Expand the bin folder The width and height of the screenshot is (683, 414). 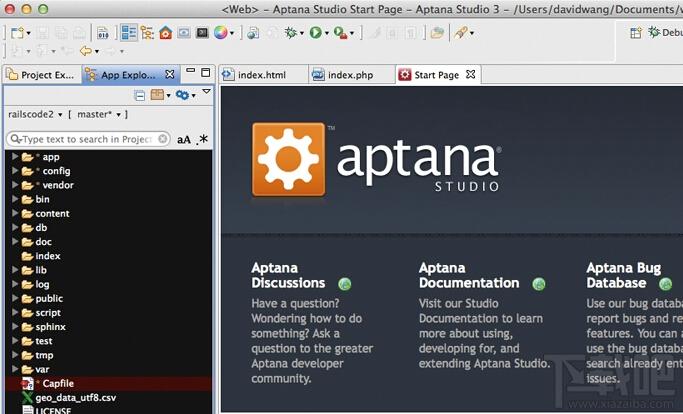[15, 199]
